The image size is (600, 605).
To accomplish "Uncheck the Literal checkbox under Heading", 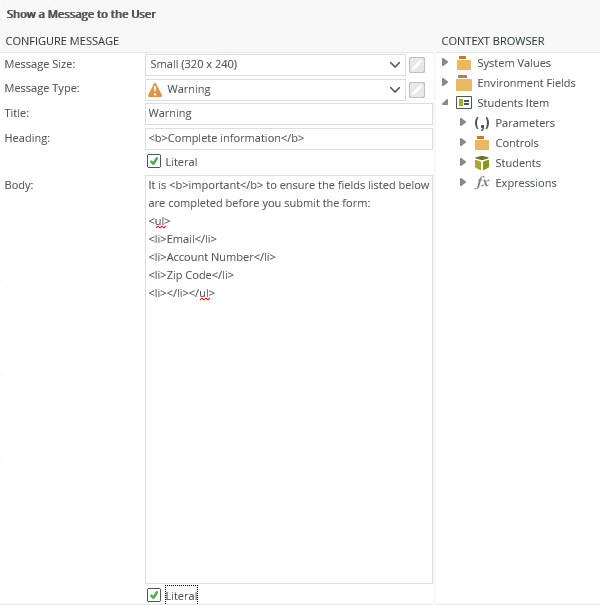I will pyautogui.click(x=154, y=161).
